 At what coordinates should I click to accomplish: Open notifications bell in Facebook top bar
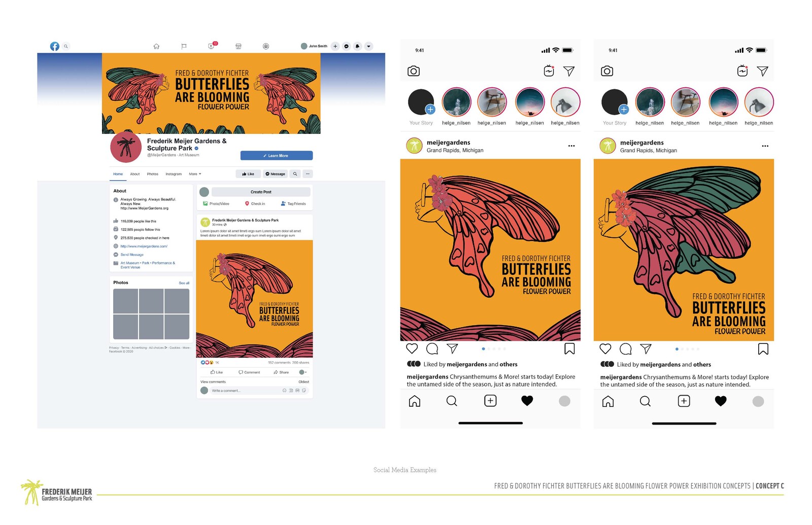pyautogui.click(x=358, y=46)
